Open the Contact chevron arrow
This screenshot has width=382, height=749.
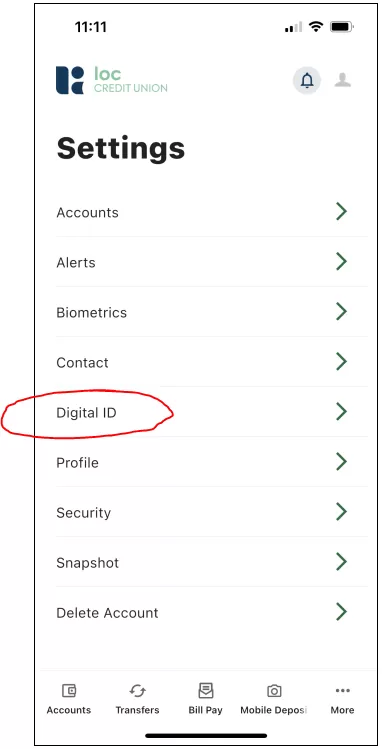pyautogui.click(x=341, y=362)
